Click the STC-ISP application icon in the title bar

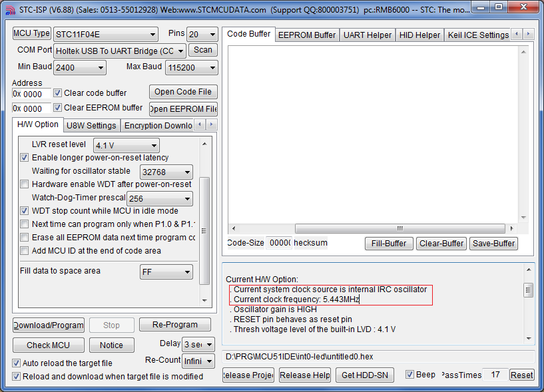pyautogui.click(x=8, y=10)
